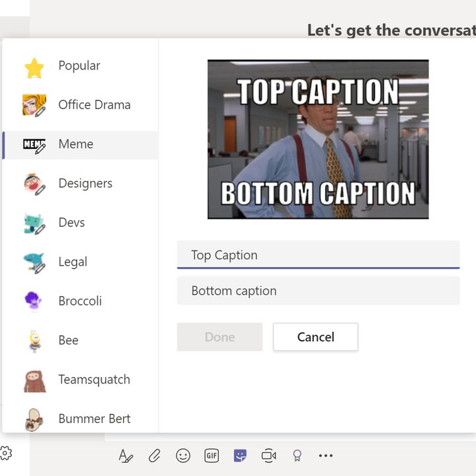Viewport: 476px width, 476px height.
Task: Choose the Broccoli sticker pack
Action: 80,301
